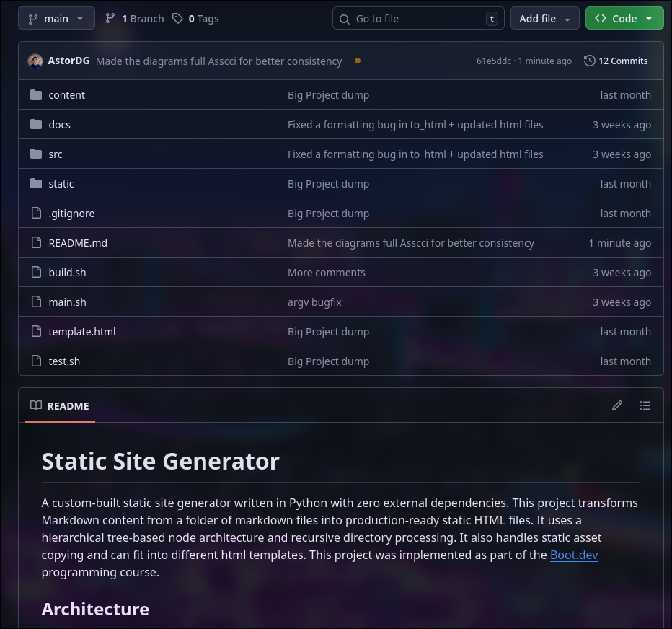Open the build.sh file

(67, 272)
